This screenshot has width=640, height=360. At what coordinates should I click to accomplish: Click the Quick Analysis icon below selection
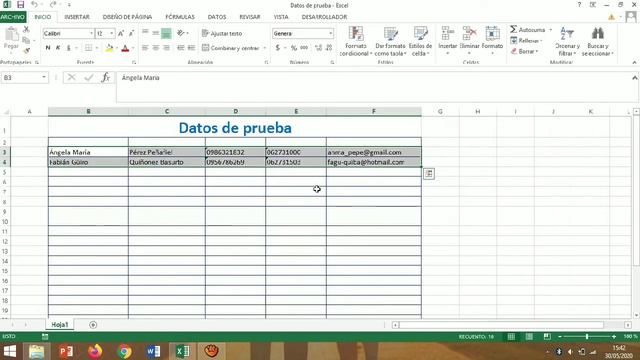[429, 174]
